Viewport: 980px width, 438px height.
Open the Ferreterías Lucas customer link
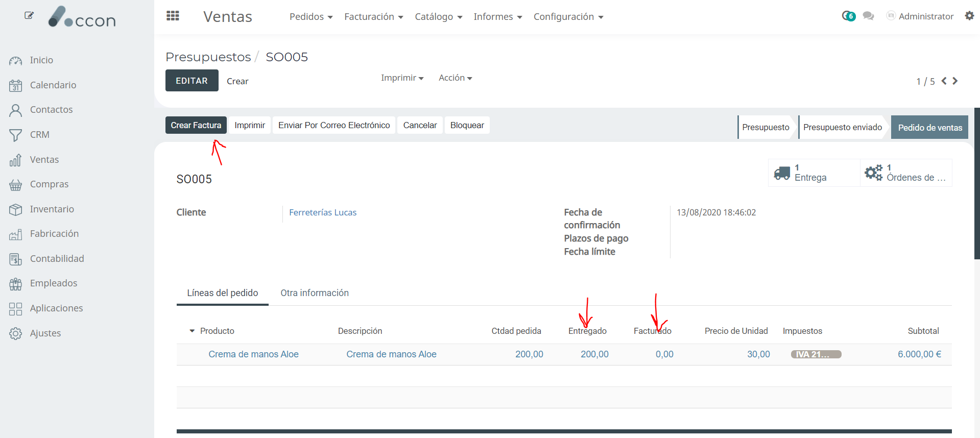323,212
